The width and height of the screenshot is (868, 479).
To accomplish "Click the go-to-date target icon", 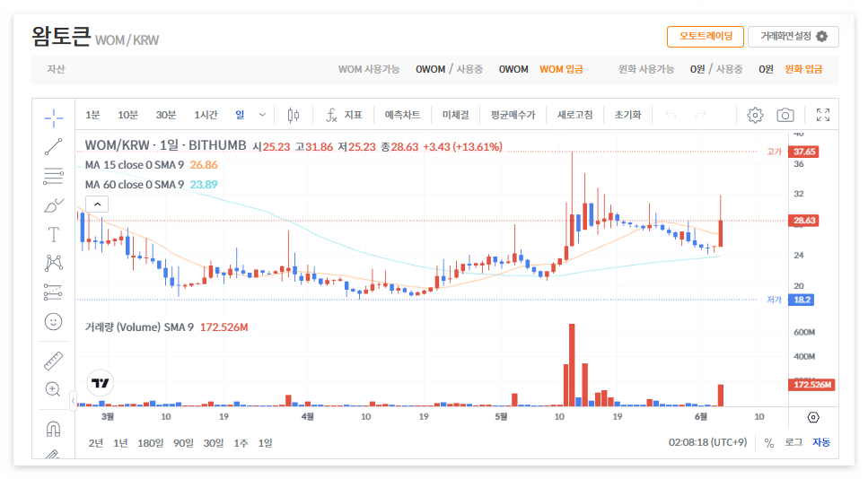I will [x=813, y=417].
